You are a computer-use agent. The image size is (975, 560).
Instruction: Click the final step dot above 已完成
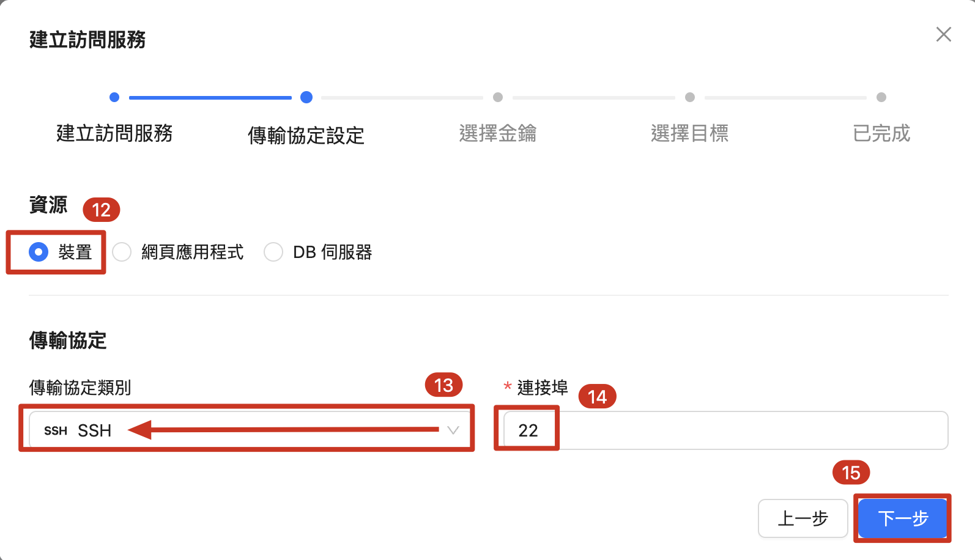tap(881, 97)
